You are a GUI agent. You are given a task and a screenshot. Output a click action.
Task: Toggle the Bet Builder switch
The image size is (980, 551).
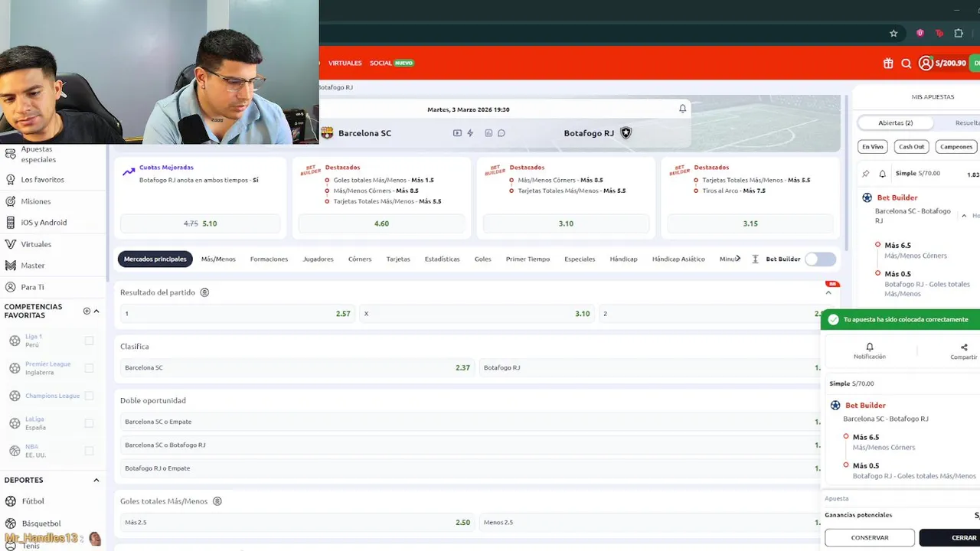click(x=821, y=259)
